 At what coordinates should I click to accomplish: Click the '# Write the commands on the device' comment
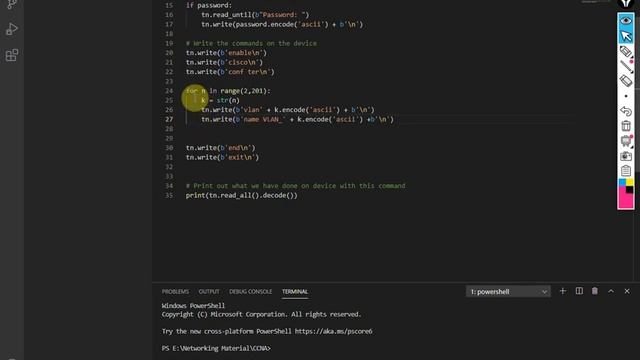pos(251,43)
